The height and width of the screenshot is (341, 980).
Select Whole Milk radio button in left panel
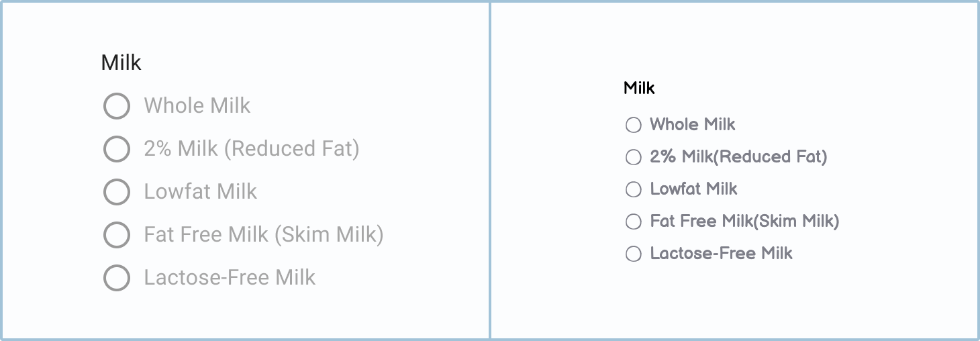pyautogui.click(x=117, y=106)
